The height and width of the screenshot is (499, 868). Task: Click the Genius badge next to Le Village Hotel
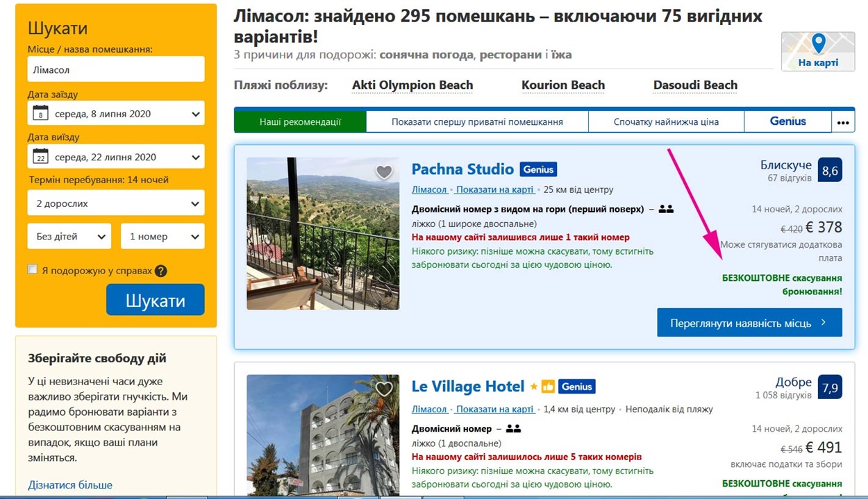pos(577,387)
